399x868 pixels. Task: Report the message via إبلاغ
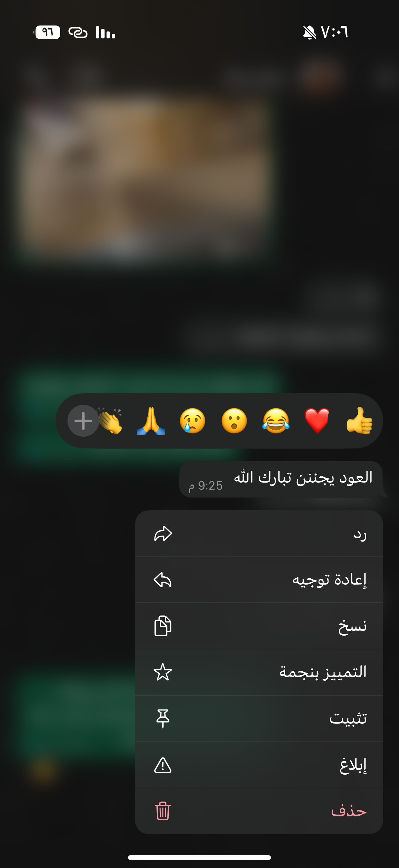tap(259, 765)
